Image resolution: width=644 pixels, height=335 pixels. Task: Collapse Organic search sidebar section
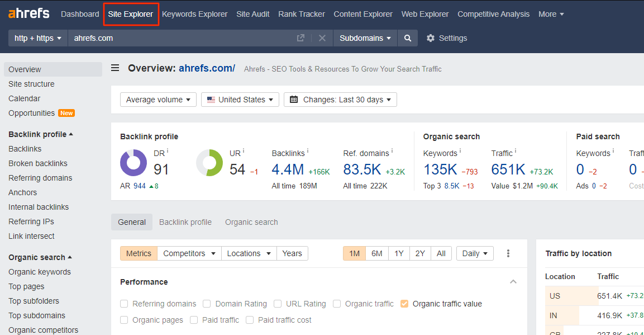click(40, 257)
